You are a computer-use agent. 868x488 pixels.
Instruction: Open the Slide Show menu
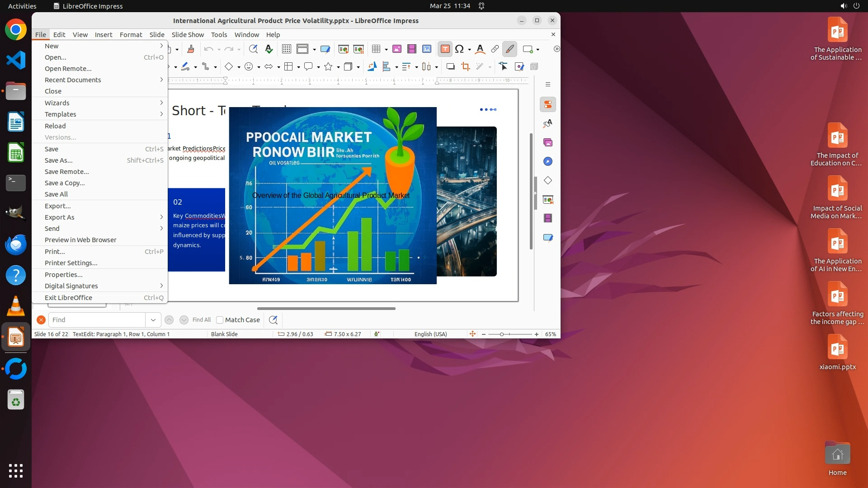click(x=188, y=35)
